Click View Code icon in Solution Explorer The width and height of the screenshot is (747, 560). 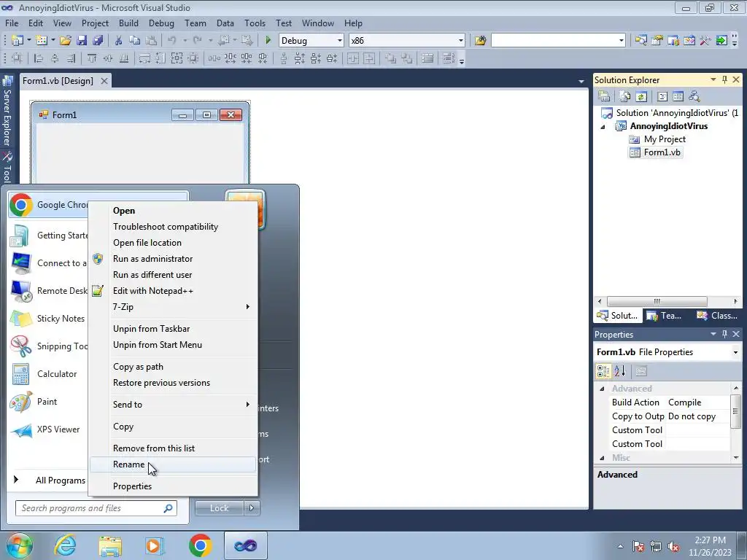(662, 97)
